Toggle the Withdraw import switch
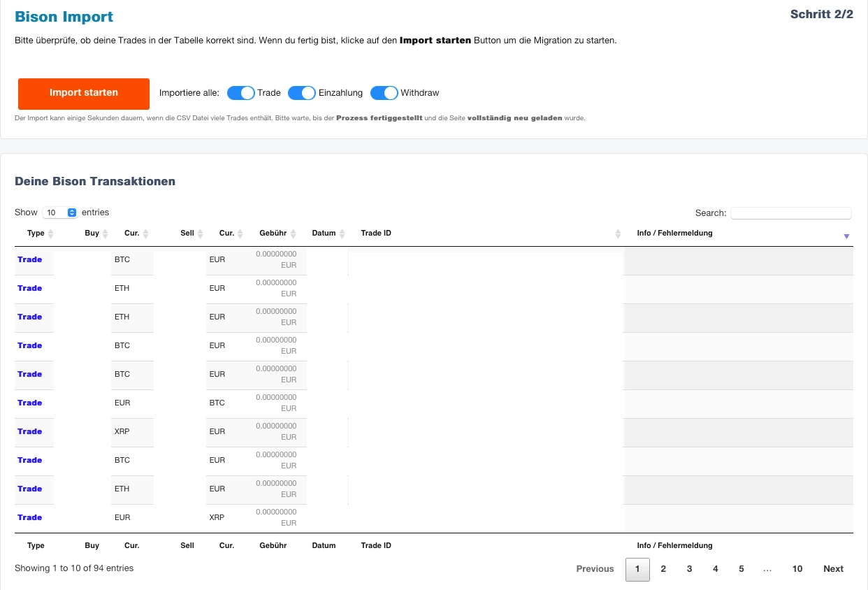Screen dimensions: 868x590 [384, 93]
